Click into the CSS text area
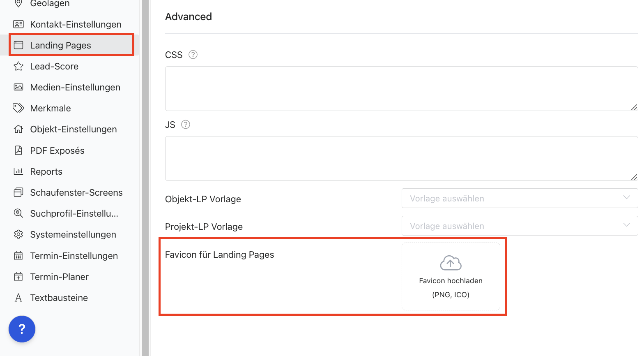The height and width of the screenshot is (356, 644). pyautogui.click(x=400, y=88)
